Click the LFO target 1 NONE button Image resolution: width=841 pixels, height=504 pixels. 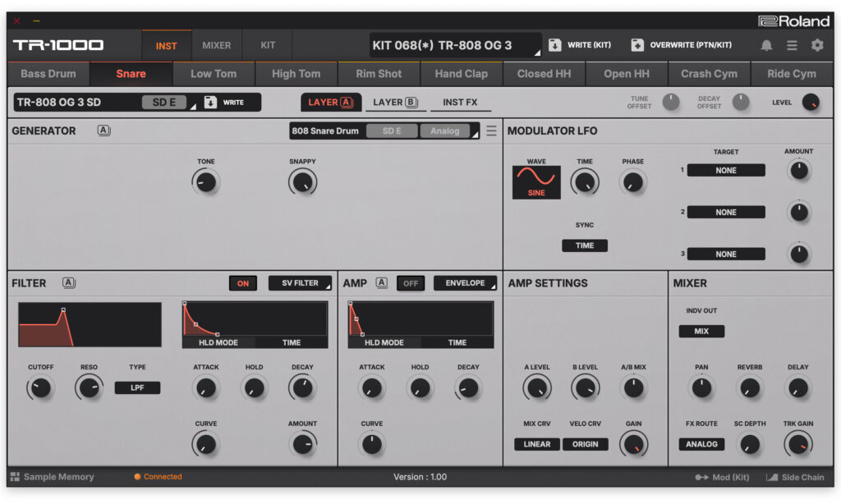pyautogui.click(x=726, y=171)
